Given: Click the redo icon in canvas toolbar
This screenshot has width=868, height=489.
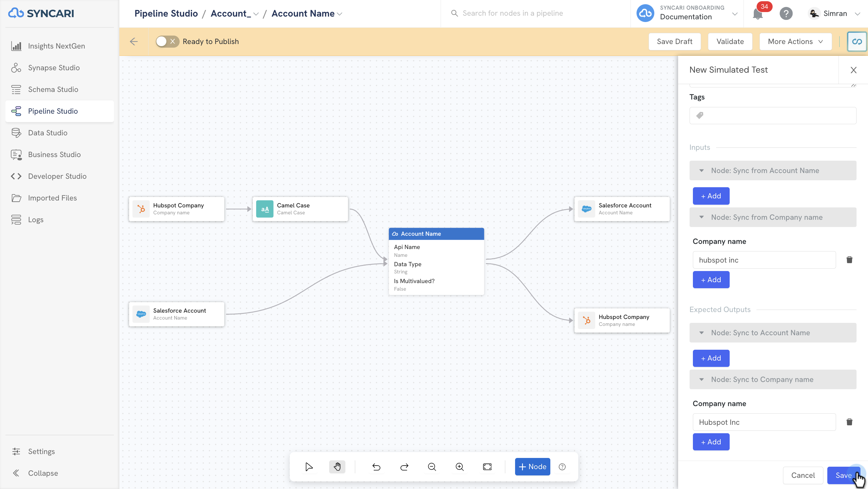Looking at the screenshot, I should coord(404,467).
